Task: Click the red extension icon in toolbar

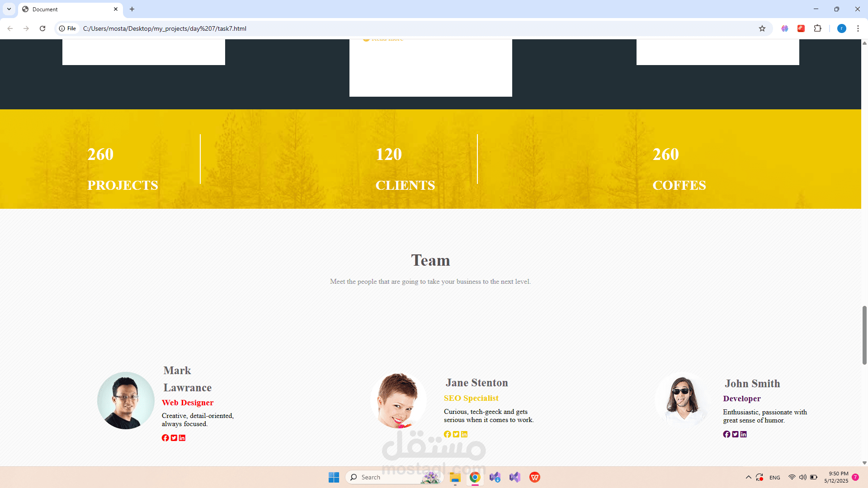Action: pos(801,28)
